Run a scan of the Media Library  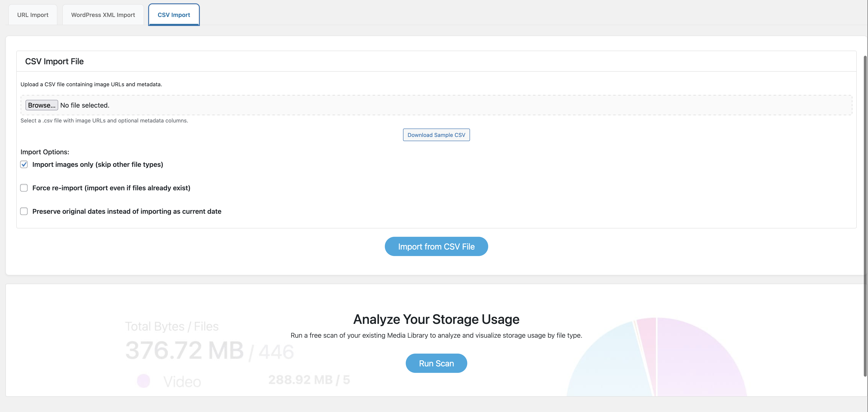tap(436, 363)
